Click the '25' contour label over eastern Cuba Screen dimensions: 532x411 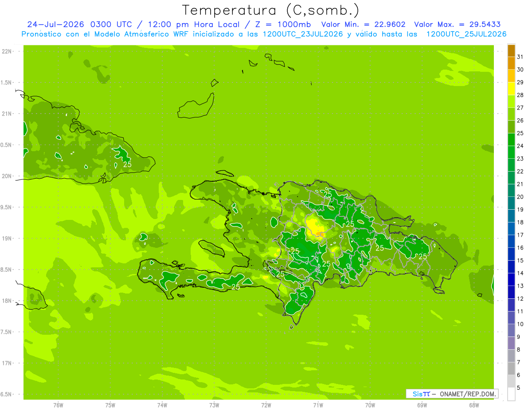[x=128, y=164]
